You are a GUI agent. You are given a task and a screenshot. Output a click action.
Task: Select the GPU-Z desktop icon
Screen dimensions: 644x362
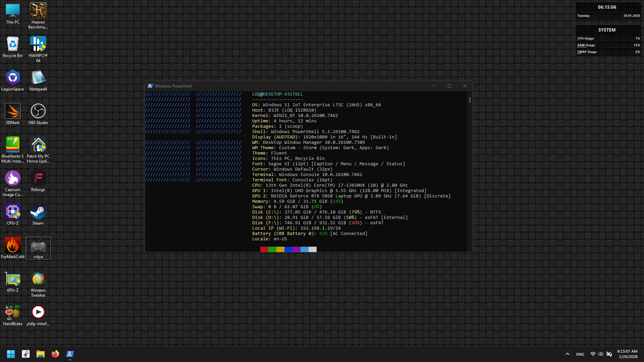pyautogui.click(x=12, y=279)
